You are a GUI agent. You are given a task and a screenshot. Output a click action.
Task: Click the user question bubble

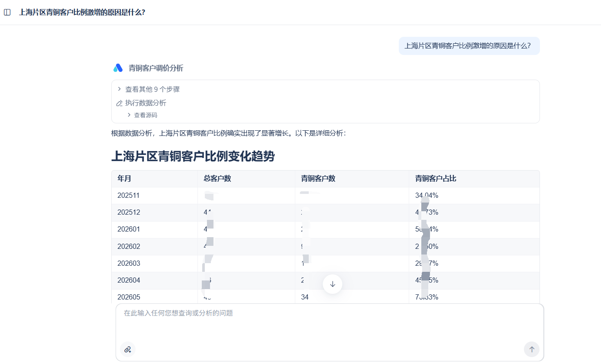469,46
